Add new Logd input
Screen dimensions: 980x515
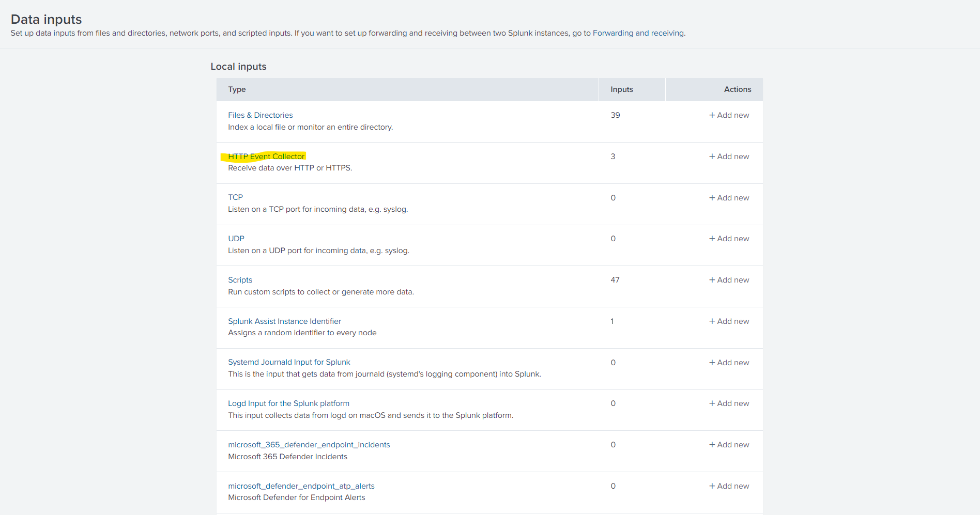click(729, 403)
